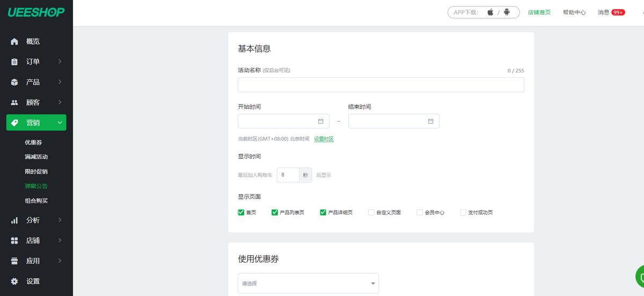Click the clipboard icon beside 订单
Viewport: 644px width, 296px height.
point(14,62)
